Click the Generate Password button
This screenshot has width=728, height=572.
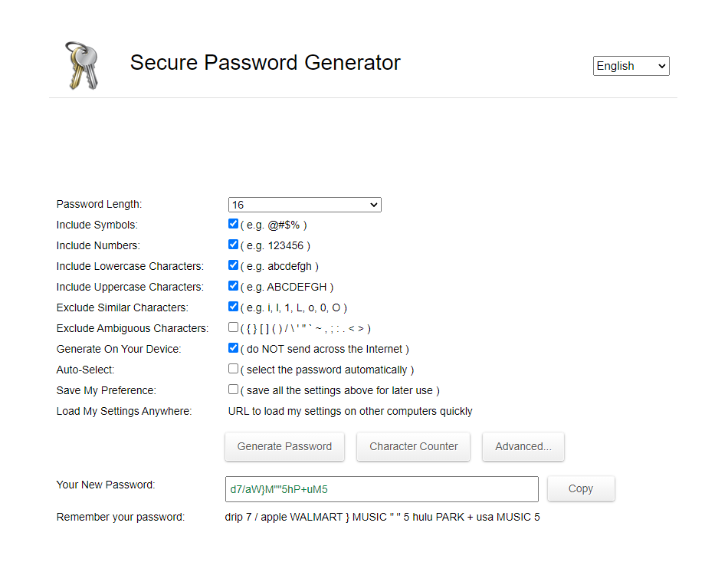(284, 446)
